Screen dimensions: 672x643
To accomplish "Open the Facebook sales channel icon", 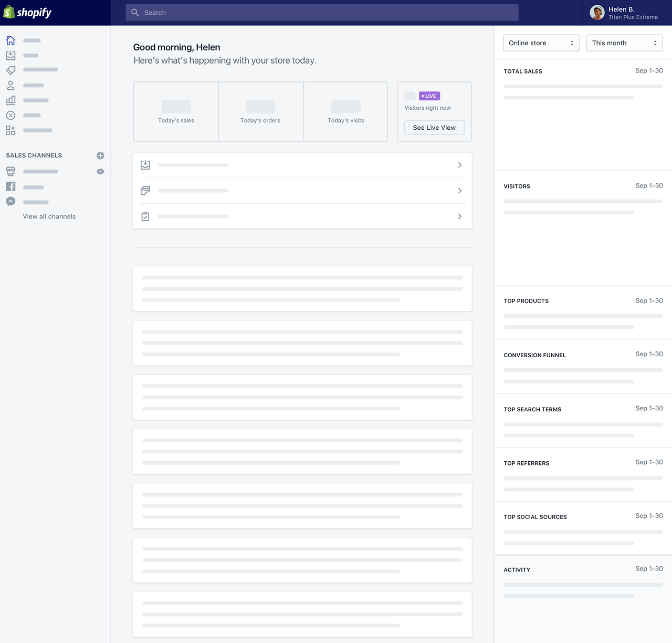I will (x=10, y=186).
